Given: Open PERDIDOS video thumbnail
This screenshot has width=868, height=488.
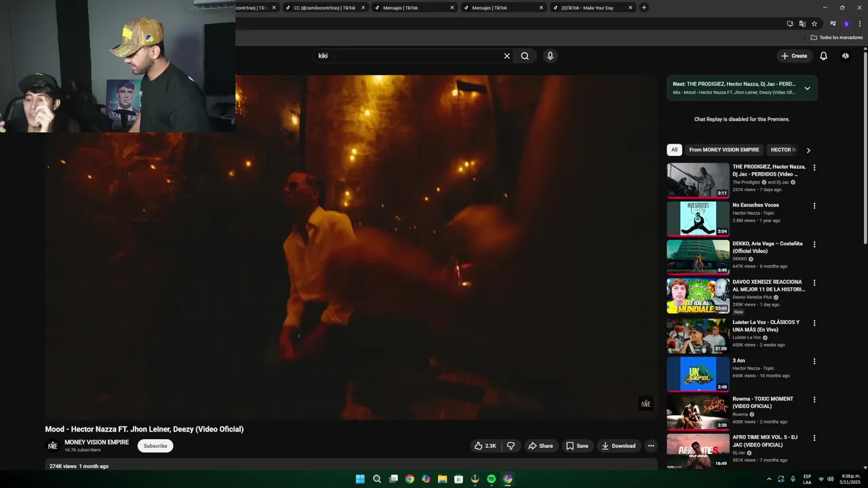Looking at the screenshot, I should (x=698, y=180).
